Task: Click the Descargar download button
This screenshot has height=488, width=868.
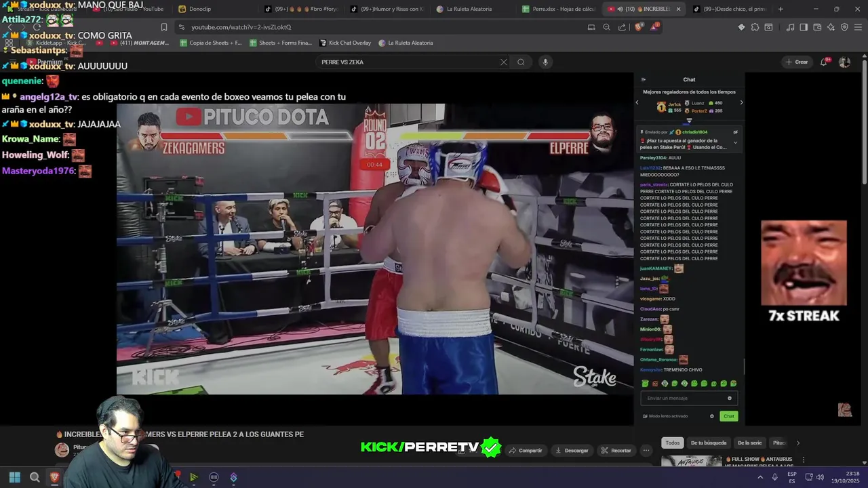Action: pos(572,450)
